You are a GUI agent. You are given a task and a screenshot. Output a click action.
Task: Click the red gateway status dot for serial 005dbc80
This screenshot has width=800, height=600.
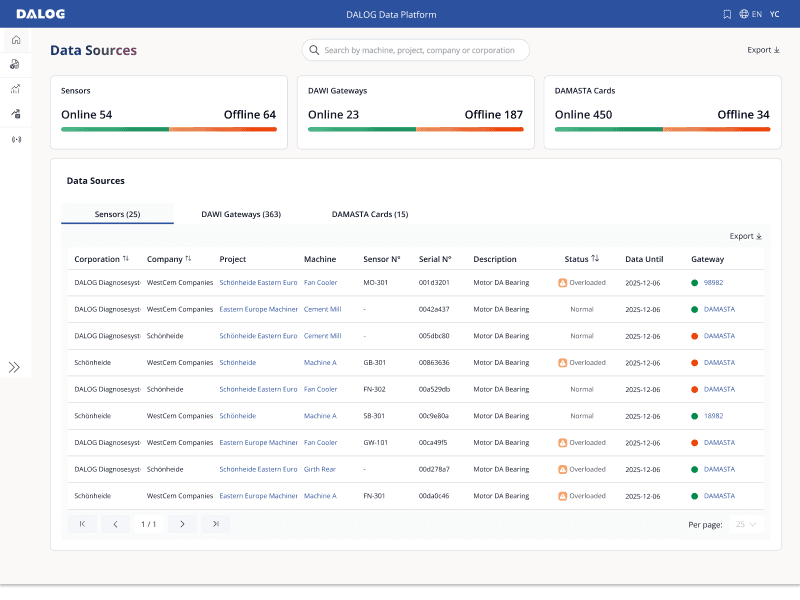tap(694, 336)
